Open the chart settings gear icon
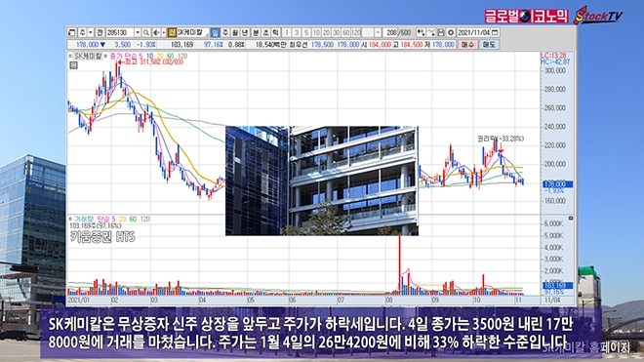 click(x=451, y=32)
